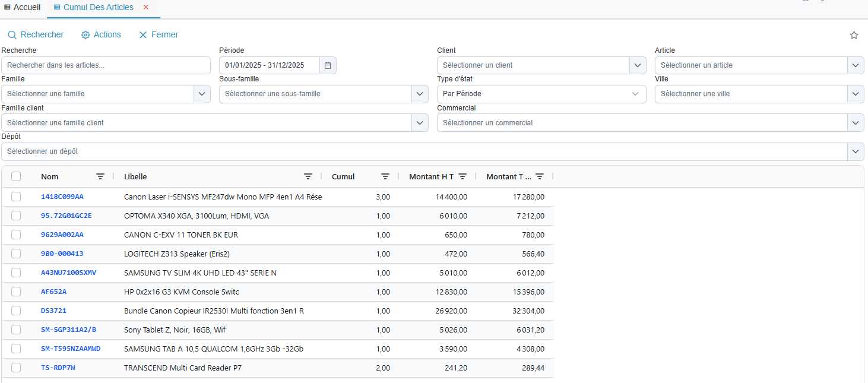Click the Rechercher button
Viewport: 868px width, 383px height.
tap(36, 35)
